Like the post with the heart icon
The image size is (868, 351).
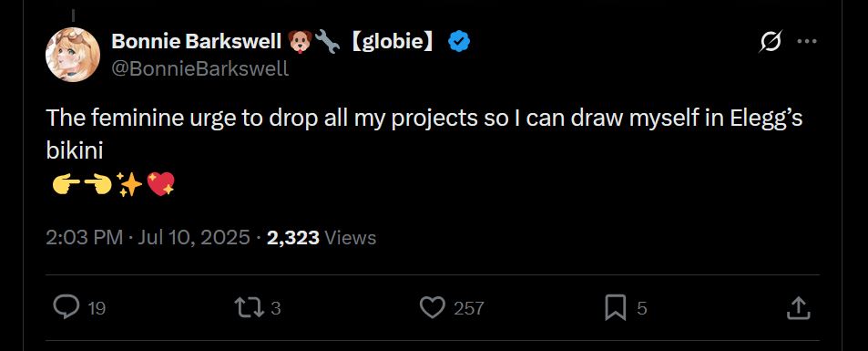pyautogui.click(x=433, y=308)
